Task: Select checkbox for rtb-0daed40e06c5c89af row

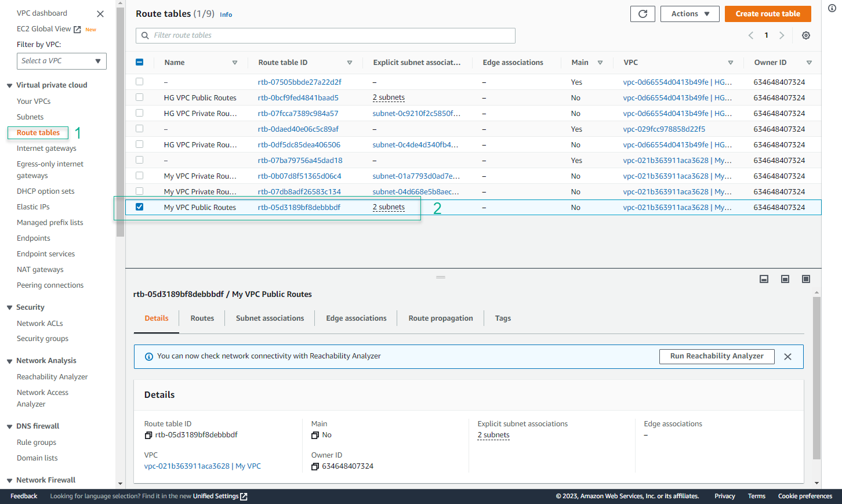Action: (139, 129)
